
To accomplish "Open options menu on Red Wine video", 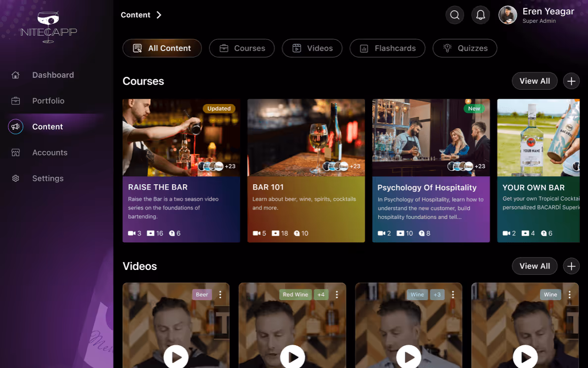I will click(337, 295).
